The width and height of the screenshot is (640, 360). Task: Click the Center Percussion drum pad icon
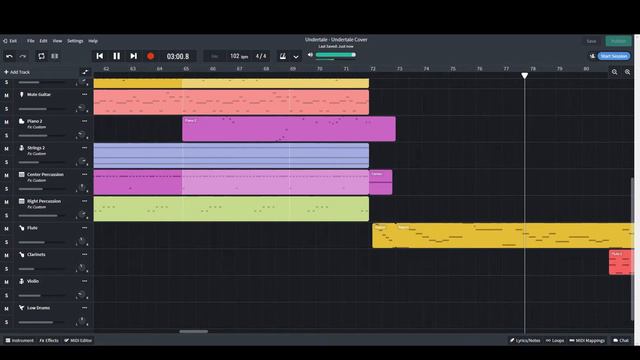22,174
